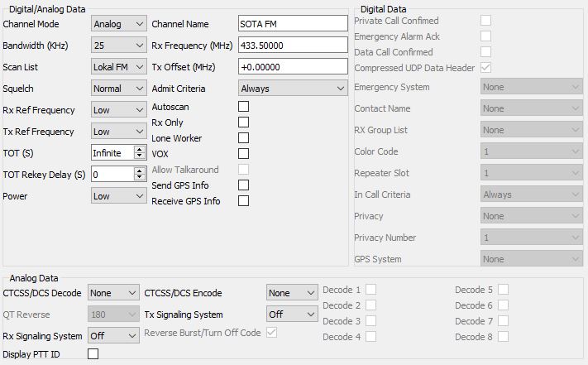Image resolution: width=588 pixels, height=365 pixels.
Task: Open the Scan List dropdown
Action: 118,67
